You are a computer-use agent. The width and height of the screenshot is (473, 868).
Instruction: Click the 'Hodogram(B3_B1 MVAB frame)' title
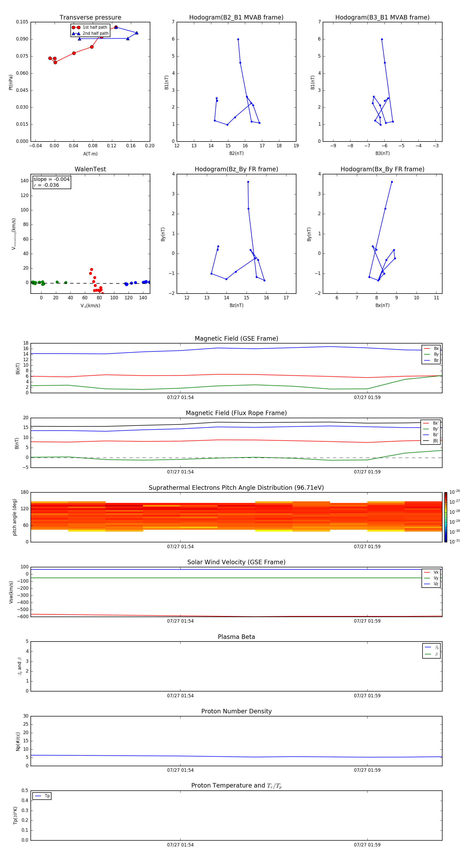[382, 18]
